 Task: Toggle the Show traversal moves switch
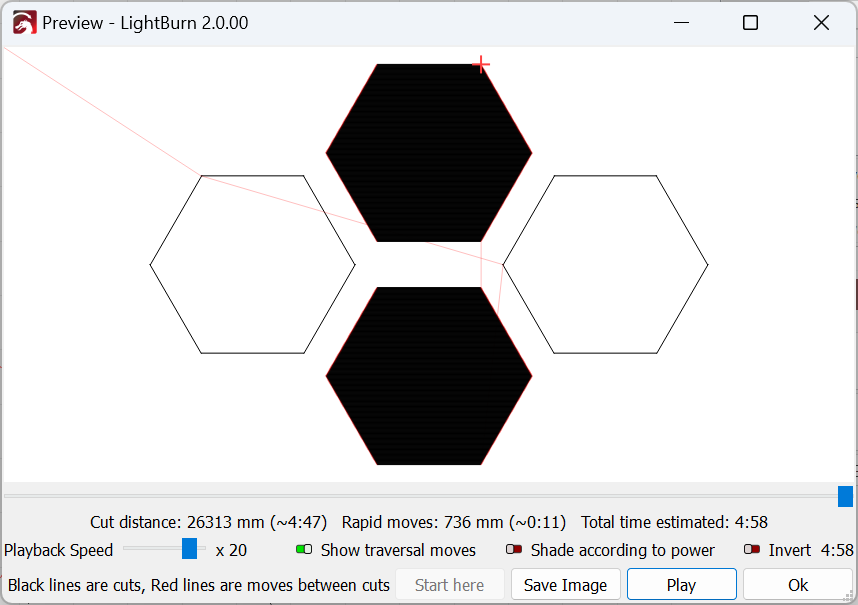[305, 550]
